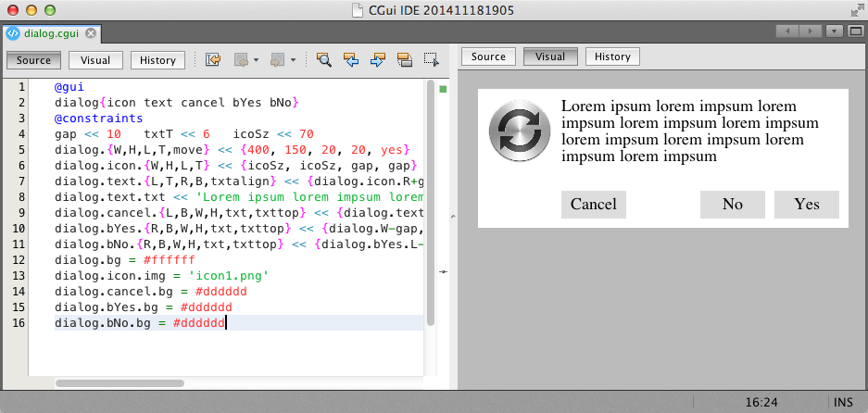Click the Find Selection magnifier icon
Screen dimensions: 868x413
(x=324, y=60)
